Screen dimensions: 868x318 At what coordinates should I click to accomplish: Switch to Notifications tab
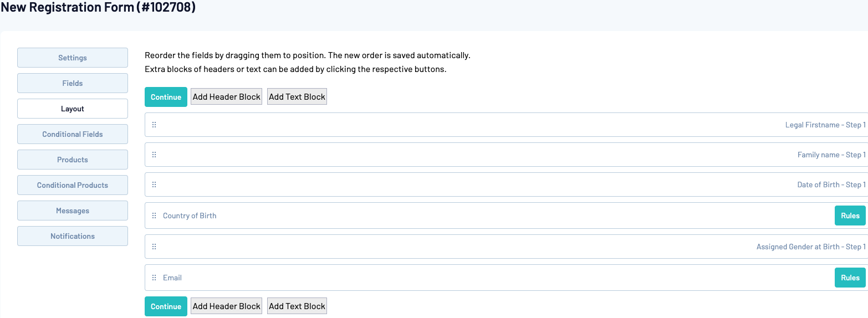coord(73,236)
